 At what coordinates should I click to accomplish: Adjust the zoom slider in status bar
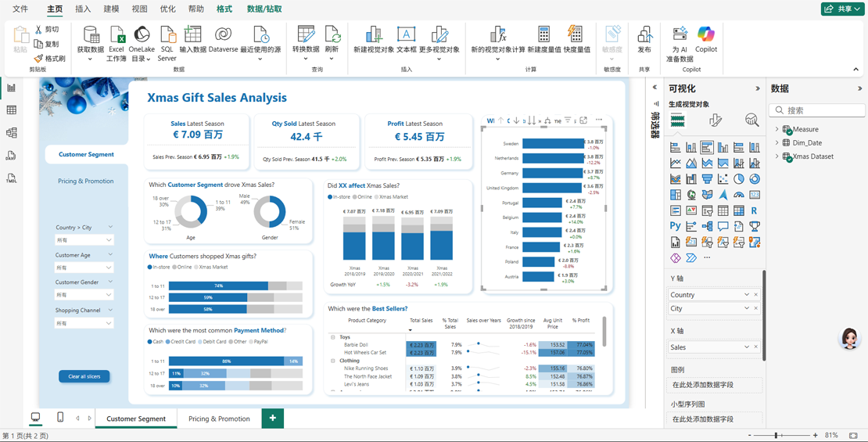click(x=776, y=435)
